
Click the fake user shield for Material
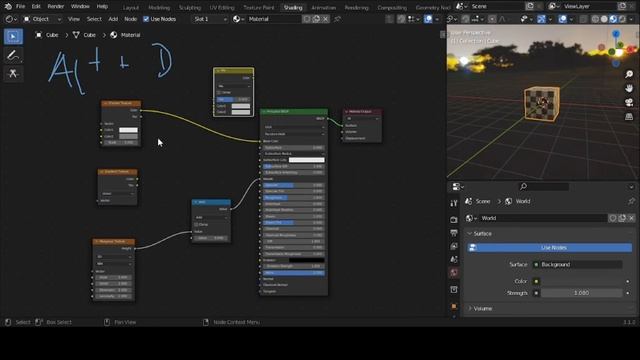pos(307,19)
